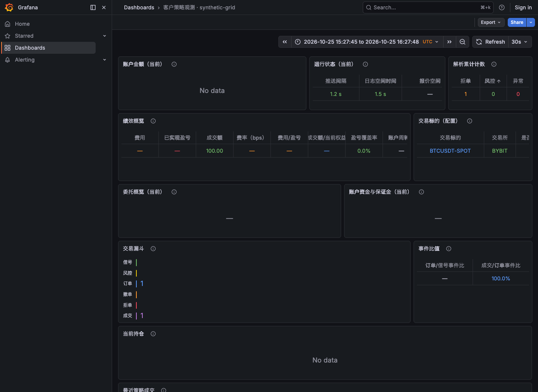Screen dimensions: 538x392
Task: Show info for 解析累计计数 panel
Action: [494, 64]
